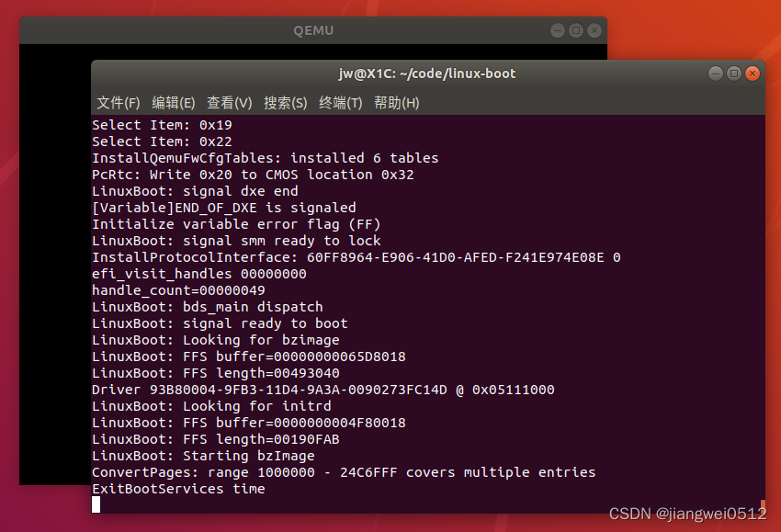Click 'handle_count=00000049' line
The image size is (781, 532).
click(x=178, y=290)
